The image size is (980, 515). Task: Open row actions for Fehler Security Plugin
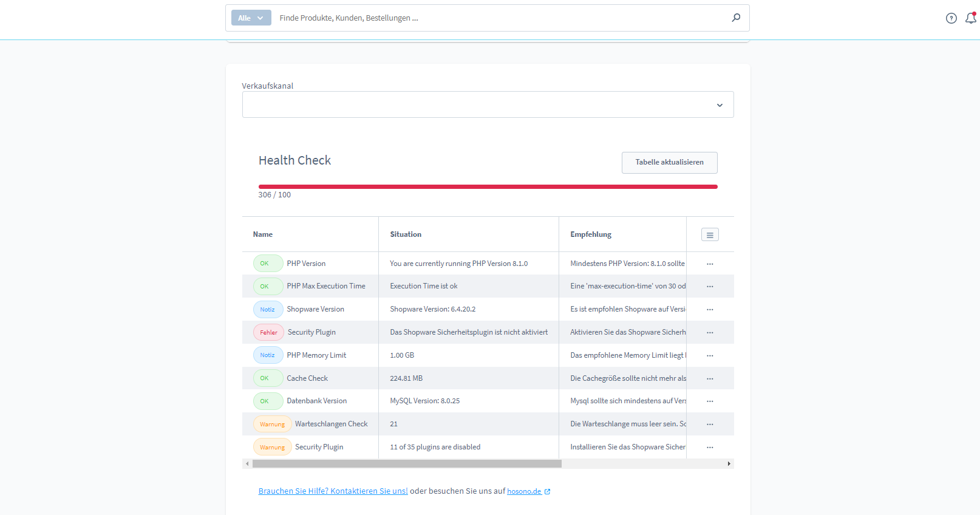point(710,333)
